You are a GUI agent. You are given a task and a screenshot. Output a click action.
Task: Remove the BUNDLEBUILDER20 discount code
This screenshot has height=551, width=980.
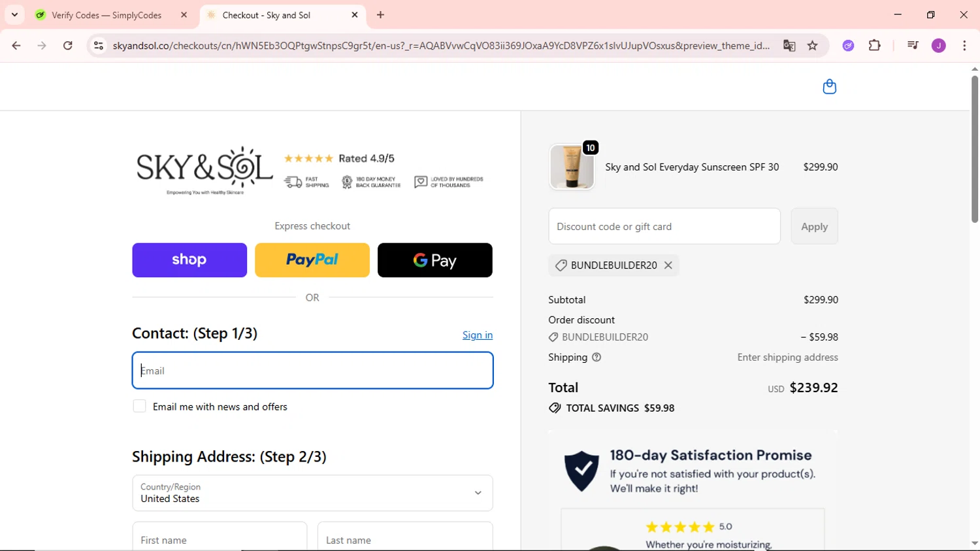668,265
